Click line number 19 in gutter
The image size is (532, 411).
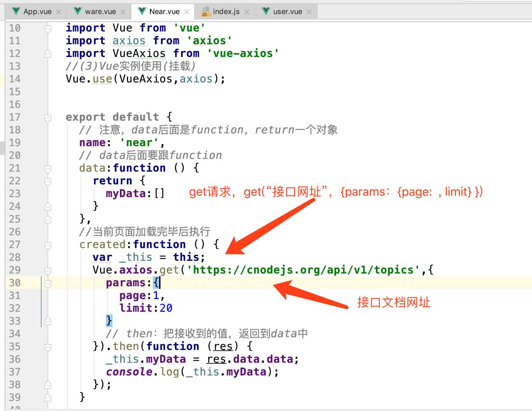coord(15,143)
